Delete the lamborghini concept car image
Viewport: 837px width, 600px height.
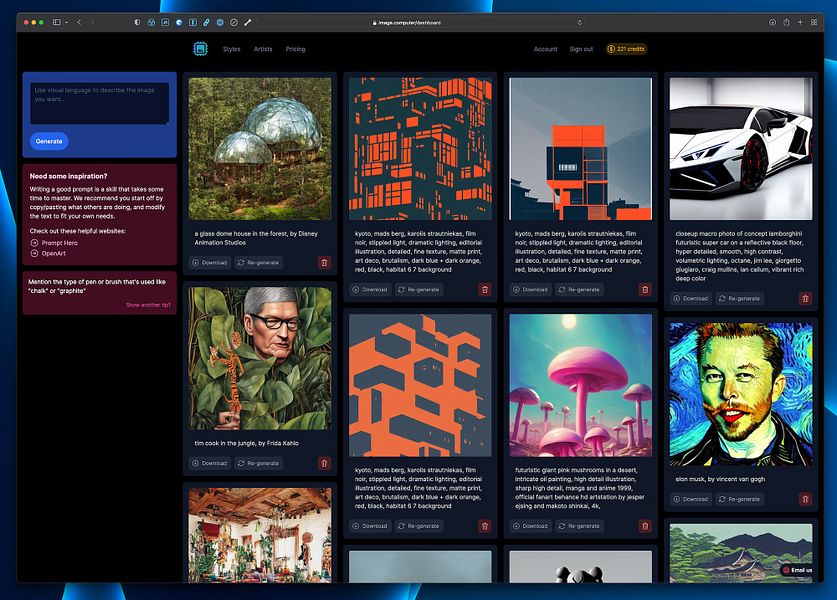click(805, 297)
